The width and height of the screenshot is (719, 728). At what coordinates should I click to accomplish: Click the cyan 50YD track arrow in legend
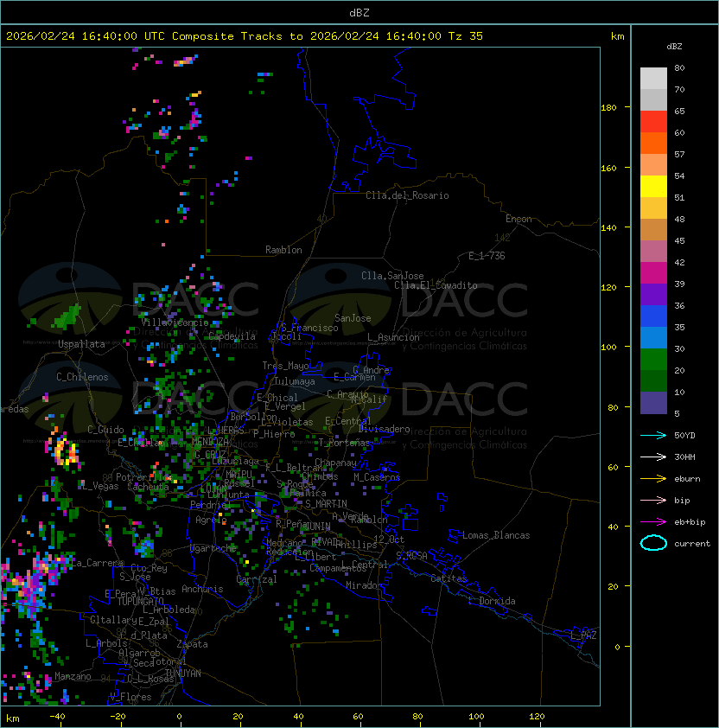pyautogui.click(x=653, y=436)
